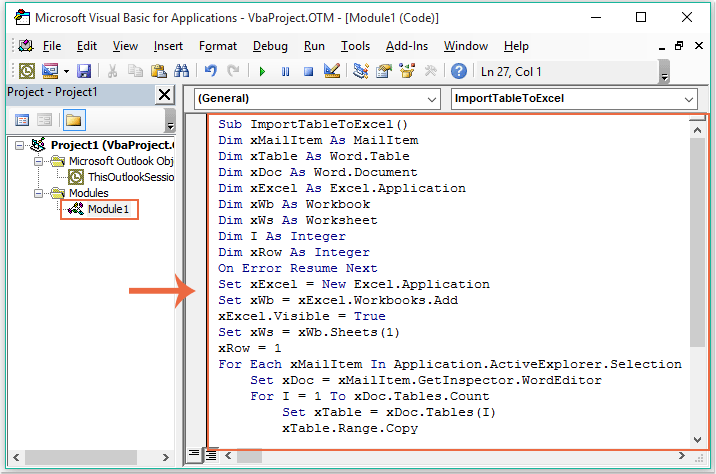Click the Paste clipboard icon

(158, 71)
